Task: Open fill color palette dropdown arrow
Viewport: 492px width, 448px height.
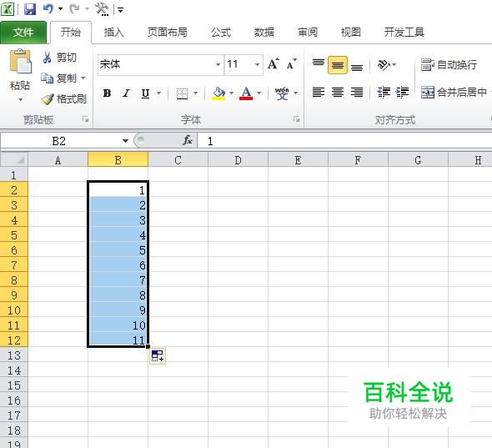Action: click(x=232, y=93)
